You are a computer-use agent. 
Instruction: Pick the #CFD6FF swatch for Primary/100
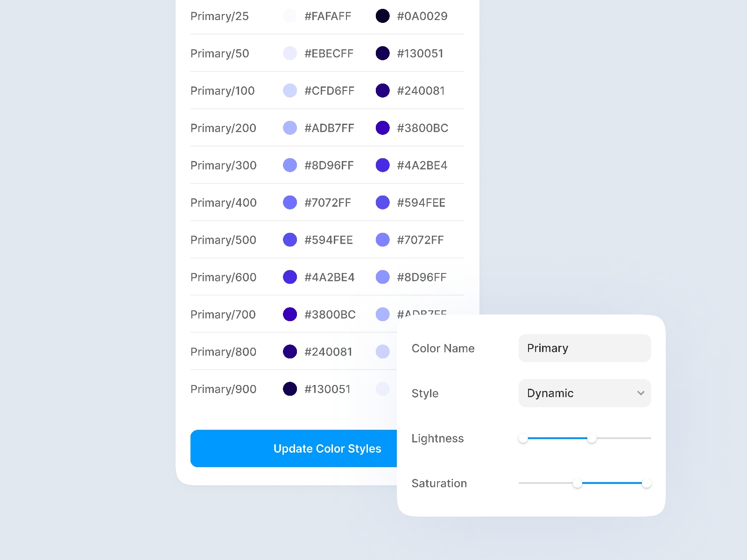290,91
